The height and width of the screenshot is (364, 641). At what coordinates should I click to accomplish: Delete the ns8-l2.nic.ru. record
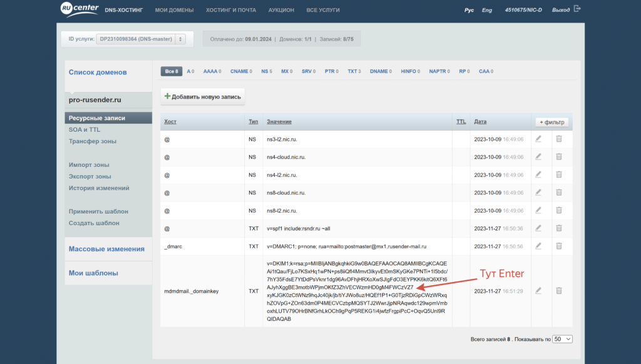tap(559, 210)
